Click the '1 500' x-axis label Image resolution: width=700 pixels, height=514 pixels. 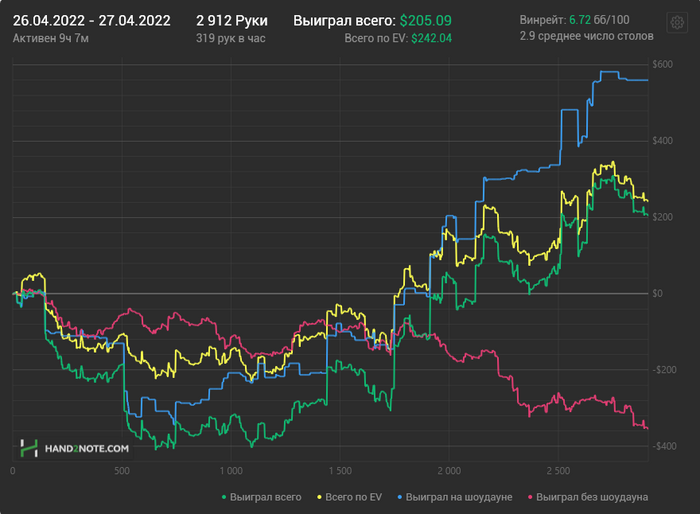340,471
